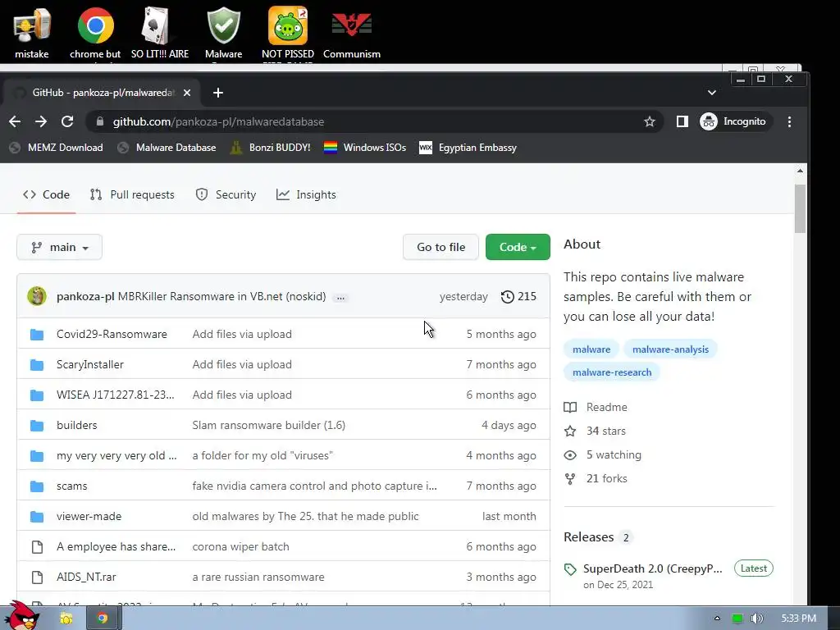View the 21 forks link
Viewport: 840px width, 630px height.
click(596, 478)
